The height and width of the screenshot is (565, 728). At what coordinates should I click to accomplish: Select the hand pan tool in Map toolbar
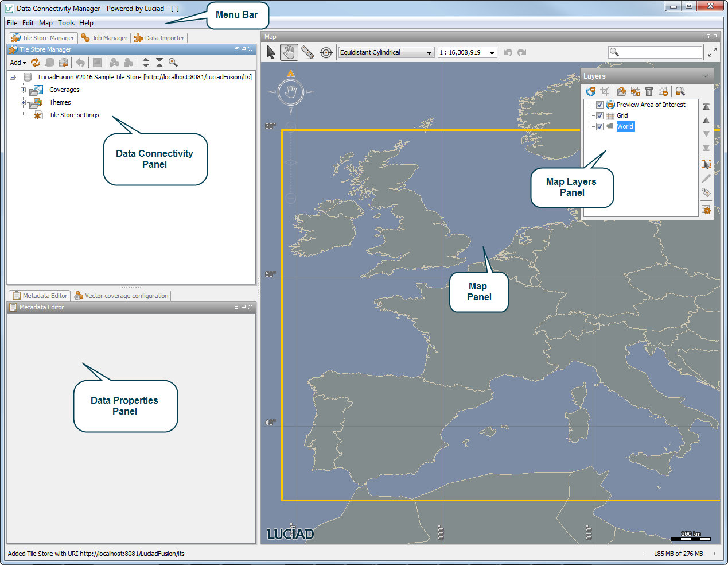point(289,52)
